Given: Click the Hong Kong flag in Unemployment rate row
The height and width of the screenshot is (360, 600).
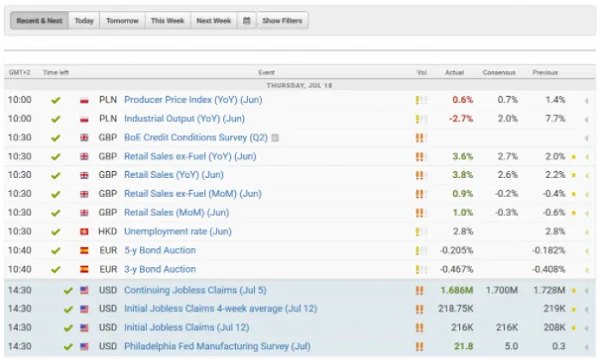Looking at the screenshot, I should tap(84, 231).
